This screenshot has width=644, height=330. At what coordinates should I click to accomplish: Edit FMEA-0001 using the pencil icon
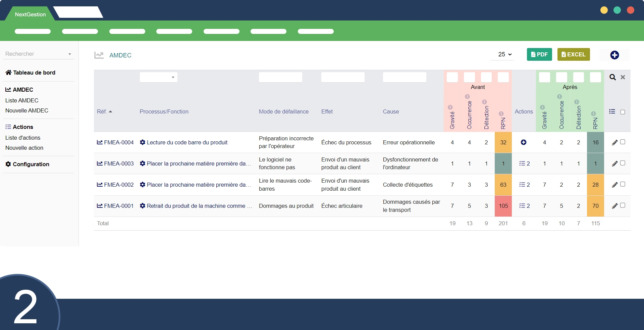pyautogui.click(x=614, y=206)
